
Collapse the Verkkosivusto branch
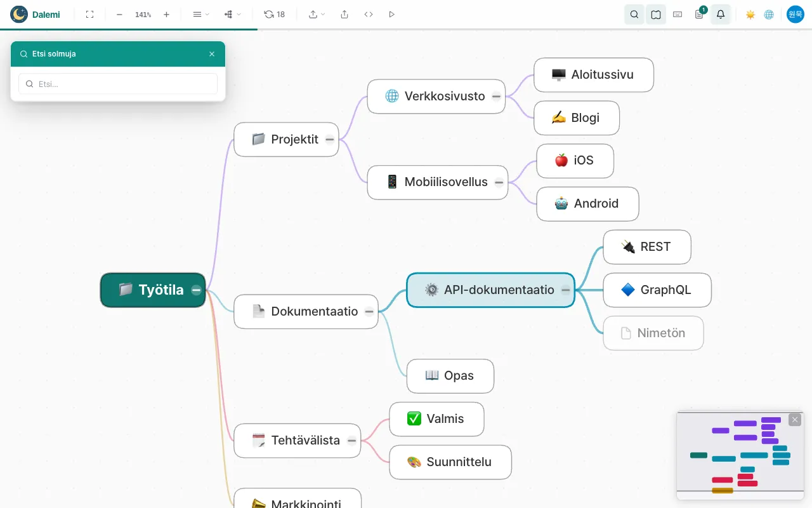497,97
